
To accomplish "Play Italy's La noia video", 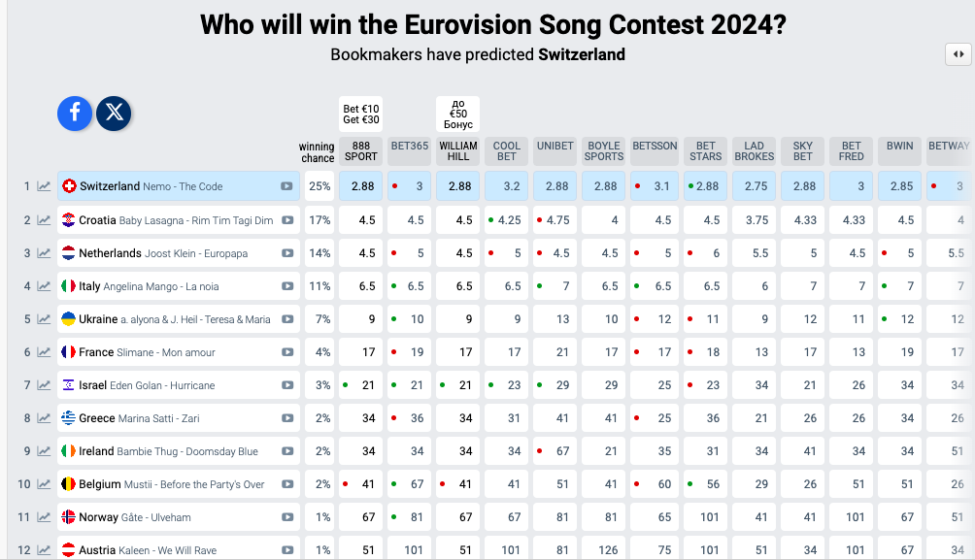I will pos(287,286).
